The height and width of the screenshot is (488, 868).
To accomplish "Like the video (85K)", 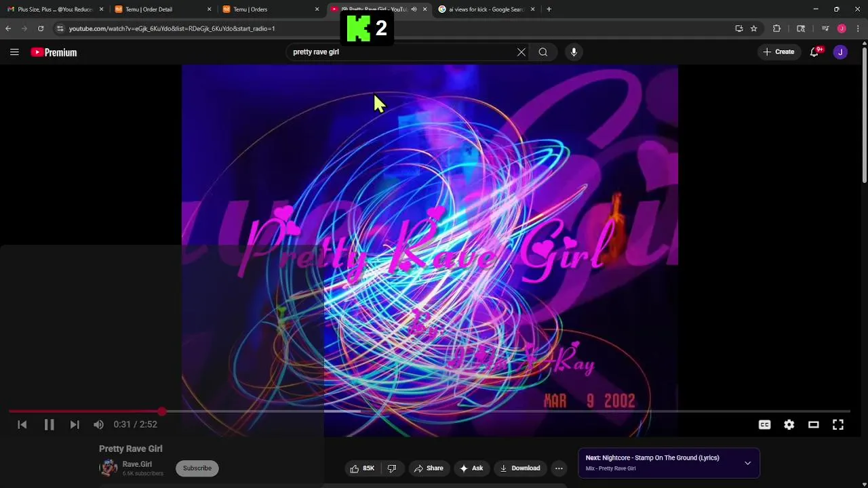I will pos(362,468).
